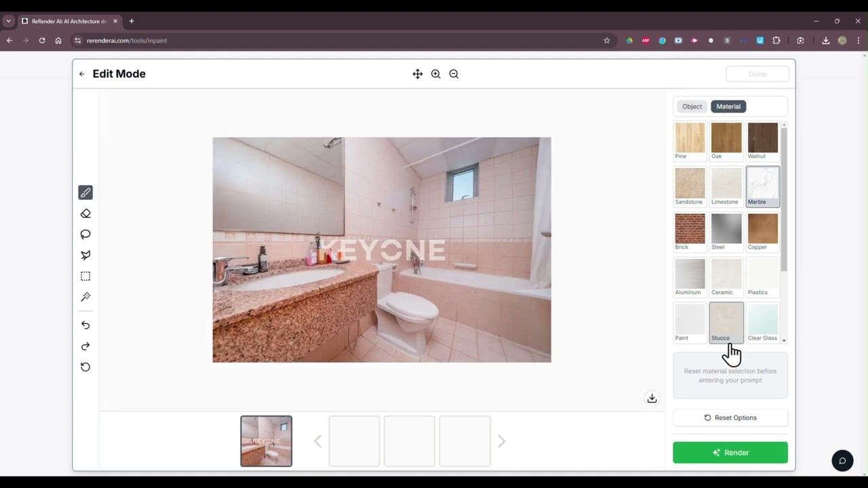Viewport: 868px width, 488px height.
Task: Redo the last undone action
Action: coord(85,346)
